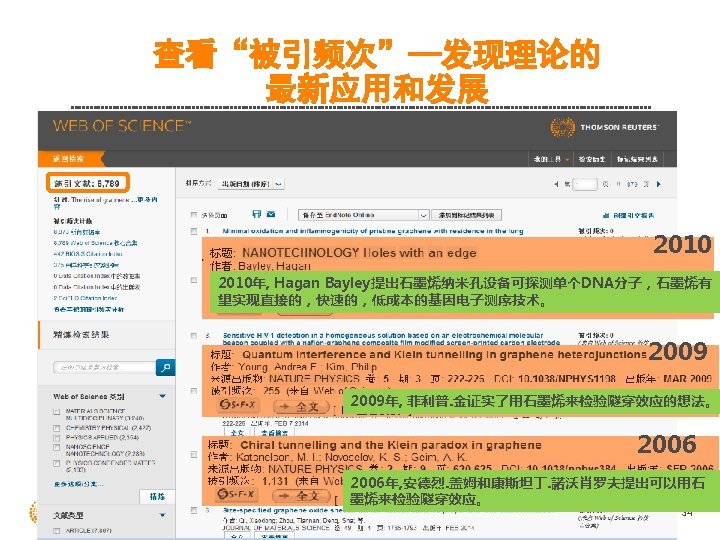Select checkbox for result 1
This screenshot has height=540, width=720.
pos(194,231)
